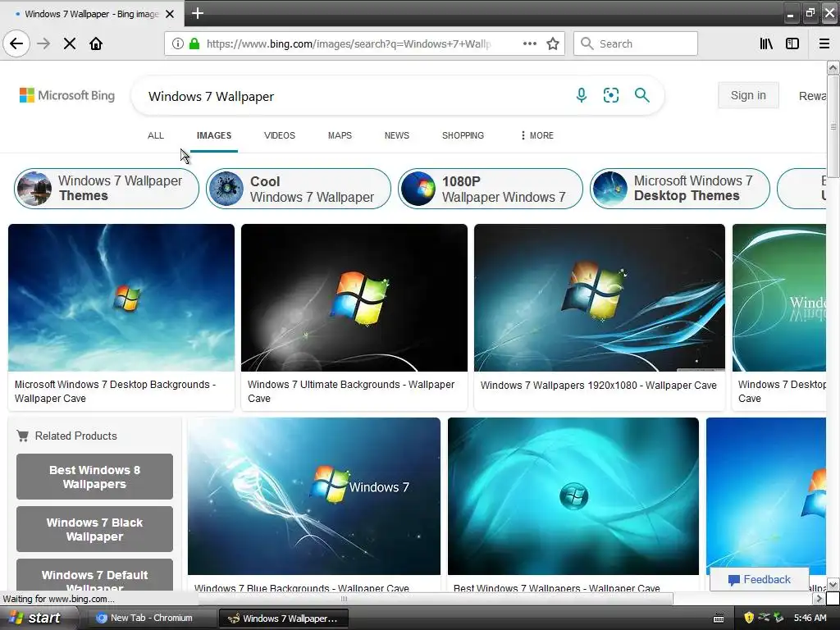This screenshot has height=630, width=840.
Task: Open a new browser tab
Action: (x=198, y=13)
